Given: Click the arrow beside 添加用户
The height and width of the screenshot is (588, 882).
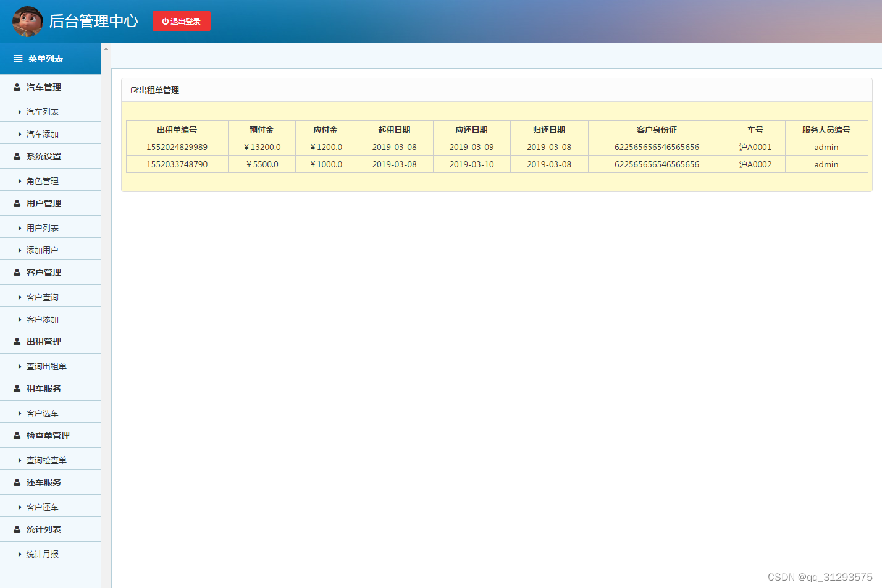Looking at the screenshot, I should coord(20,251).
